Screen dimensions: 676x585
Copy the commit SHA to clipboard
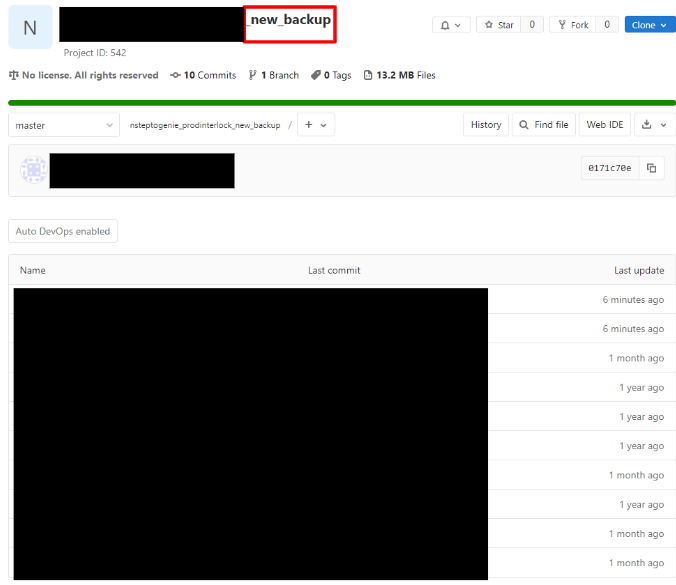651,168
